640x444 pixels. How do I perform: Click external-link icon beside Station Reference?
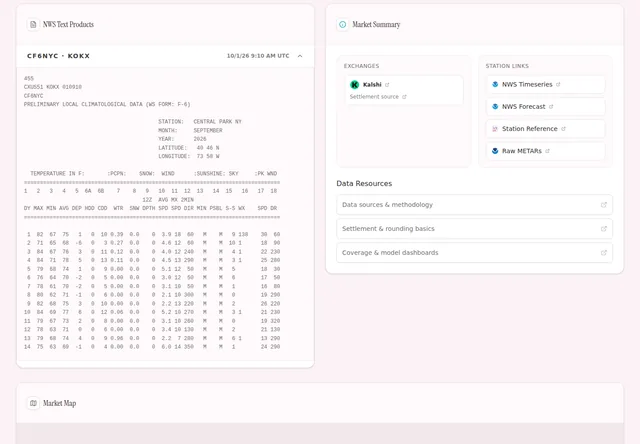[x=563, y=129]
